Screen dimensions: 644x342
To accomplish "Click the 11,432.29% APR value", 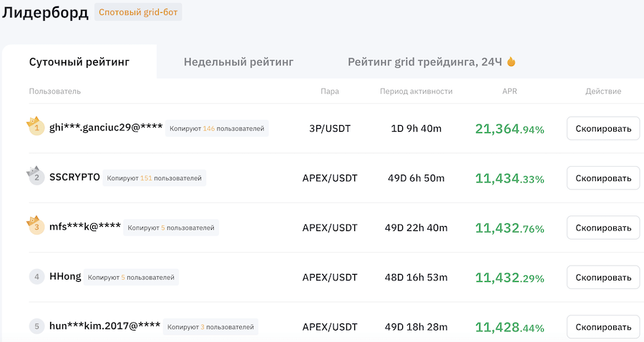I will 509,278.
